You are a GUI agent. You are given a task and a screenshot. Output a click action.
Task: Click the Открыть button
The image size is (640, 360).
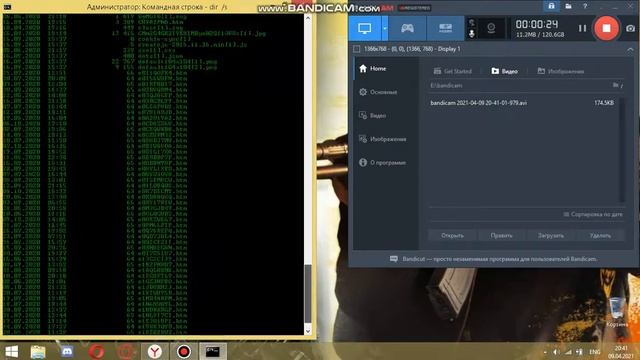(452, 236)
